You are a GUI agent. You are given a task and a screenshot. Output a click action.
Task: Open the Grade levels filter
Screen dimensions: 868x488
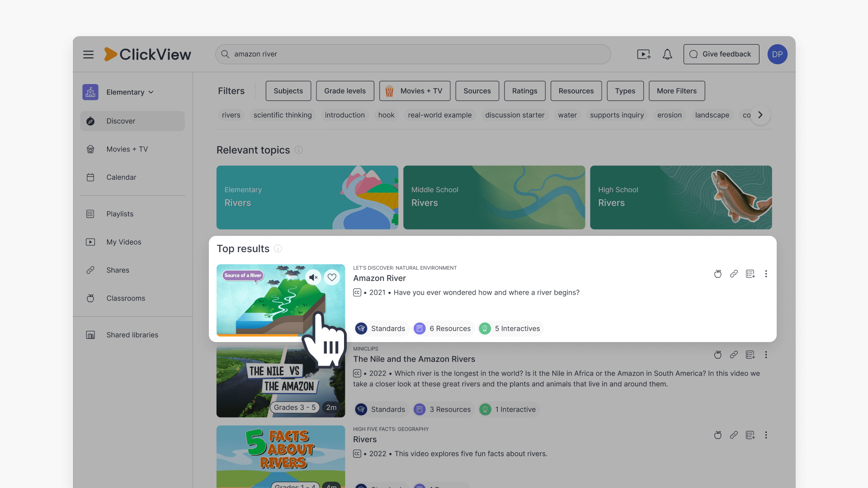point(345,91)
